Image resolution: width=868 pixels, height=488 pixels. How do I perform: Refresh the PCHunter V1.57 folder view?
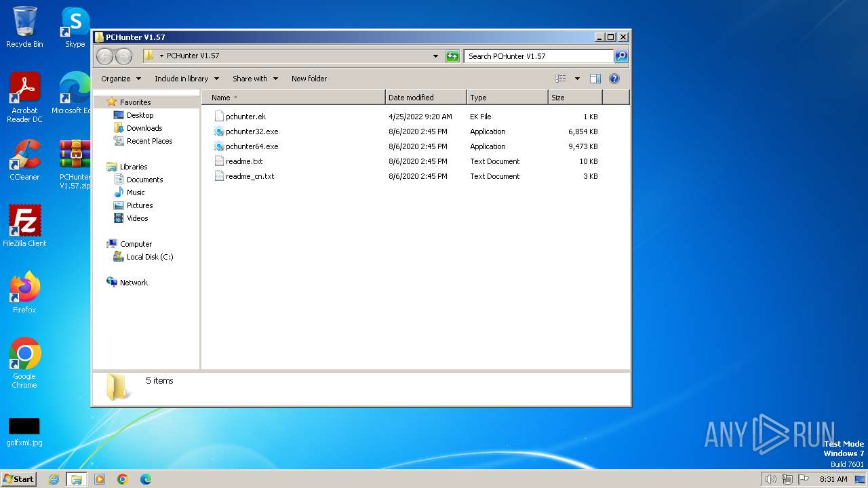452,56
